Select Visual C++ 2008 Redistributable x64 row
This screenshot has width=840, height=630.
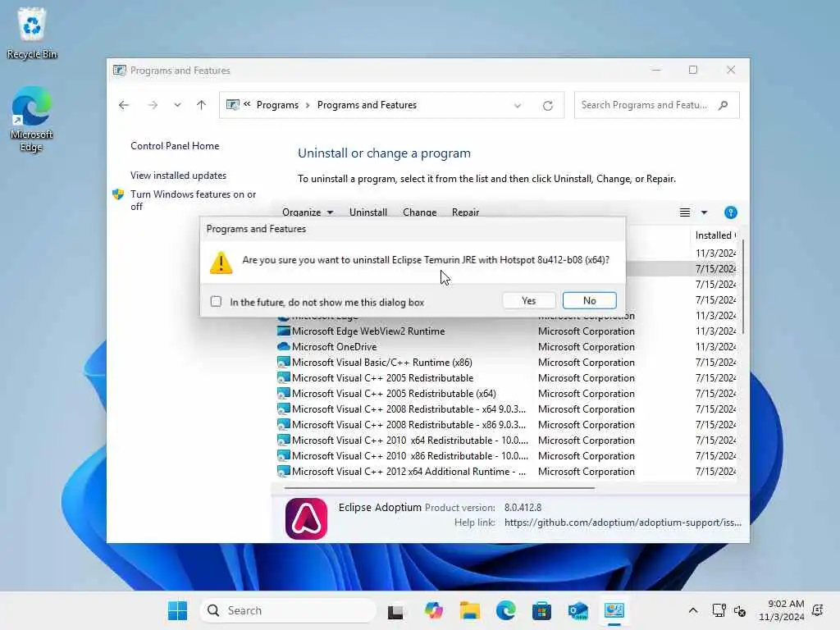(506, 409)
